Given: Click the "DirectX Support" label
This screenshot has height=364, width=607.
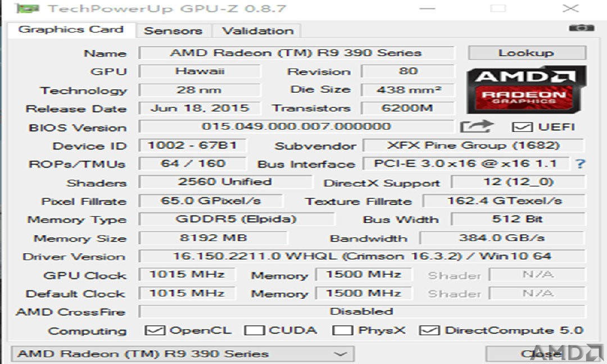Looking at the screenshot, I should click(x=382, y=183).
